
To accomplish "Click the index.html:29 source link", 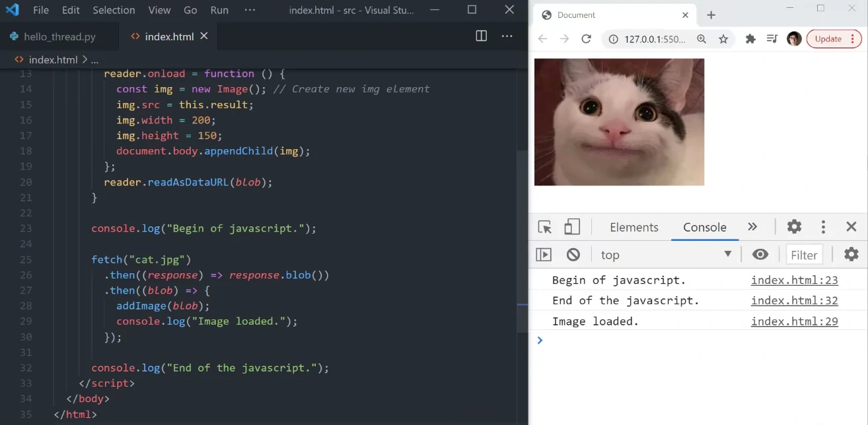I will click(794, 321).
